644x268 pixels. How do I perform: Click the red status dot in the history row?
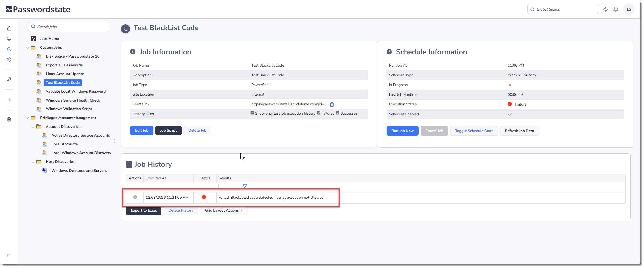pos(204,197)
